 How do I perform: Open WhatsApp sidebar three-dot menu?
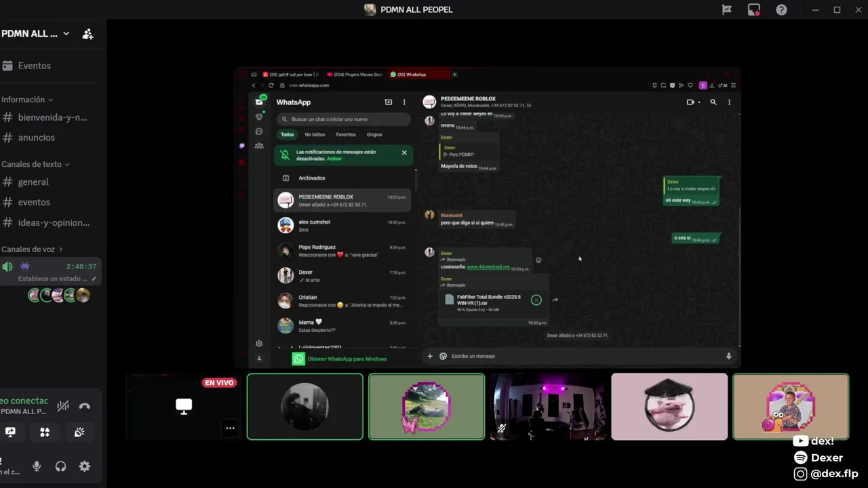(x=404, y=102)
